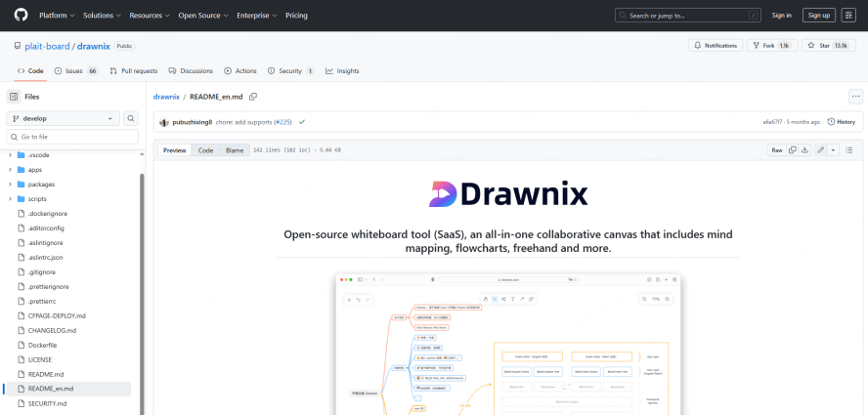This screenshot has width=868, height=415.
Task: View the commit status check mark
Action: [302, 122]
